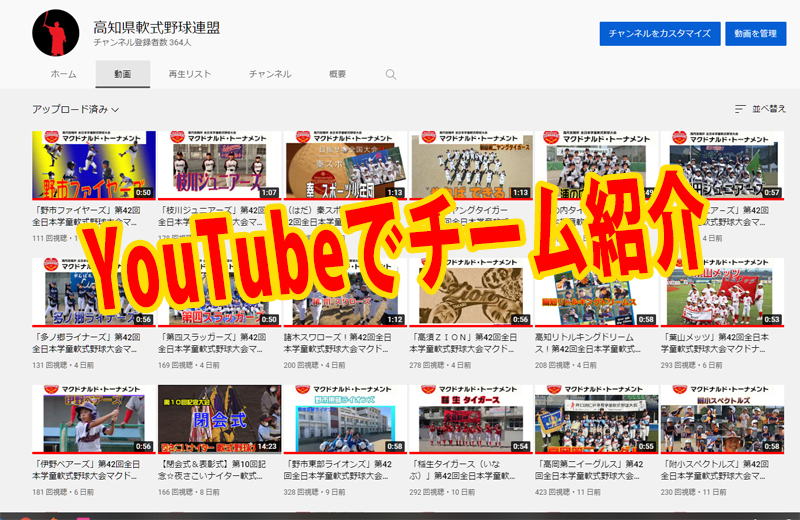Open the channel search magnifier icon
Viewport: 800px width, 520px height.
[x=391, y=75]
